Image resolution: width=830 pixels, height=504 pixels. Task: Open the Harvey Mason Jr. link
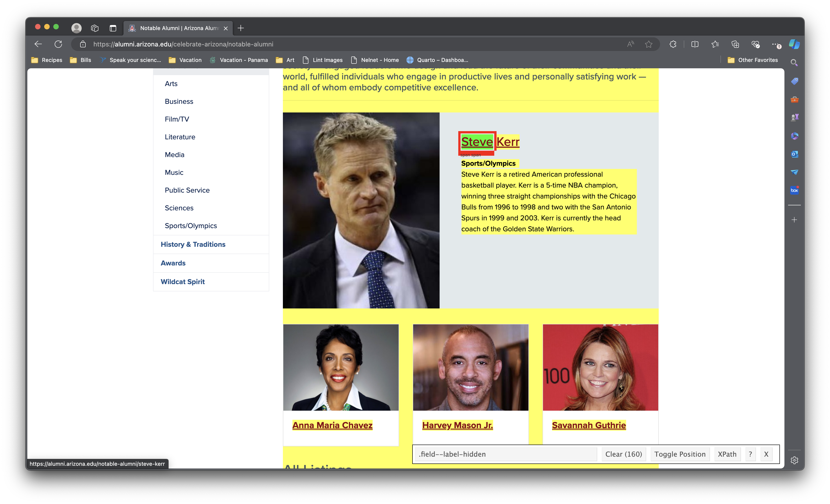coord(457,425)
